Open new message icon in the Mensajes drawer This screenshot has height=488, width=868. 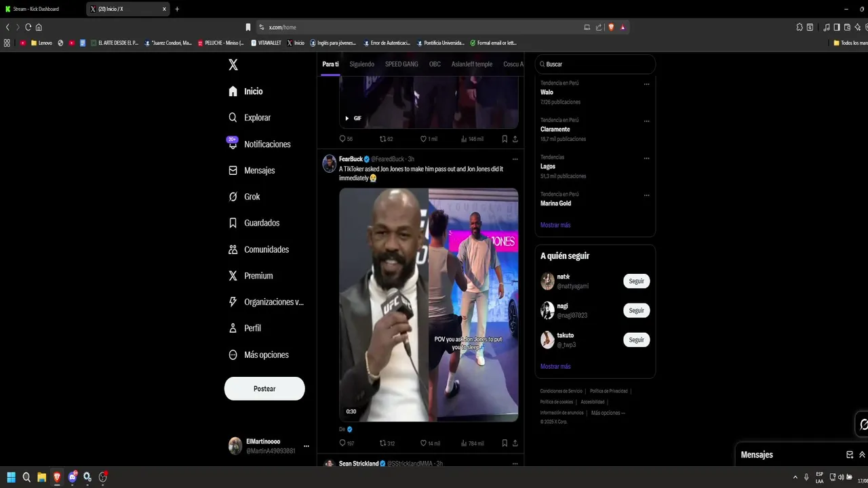[850, 455]
